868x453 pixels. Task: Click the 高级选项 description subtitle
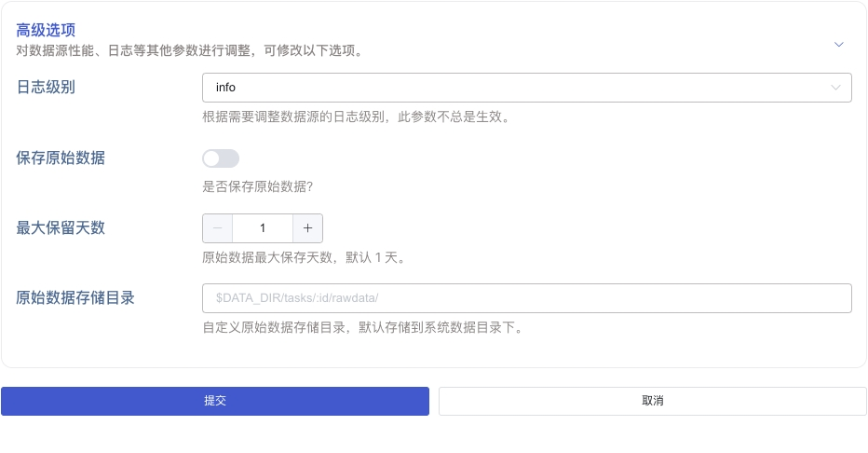click(x=189, y=50)
